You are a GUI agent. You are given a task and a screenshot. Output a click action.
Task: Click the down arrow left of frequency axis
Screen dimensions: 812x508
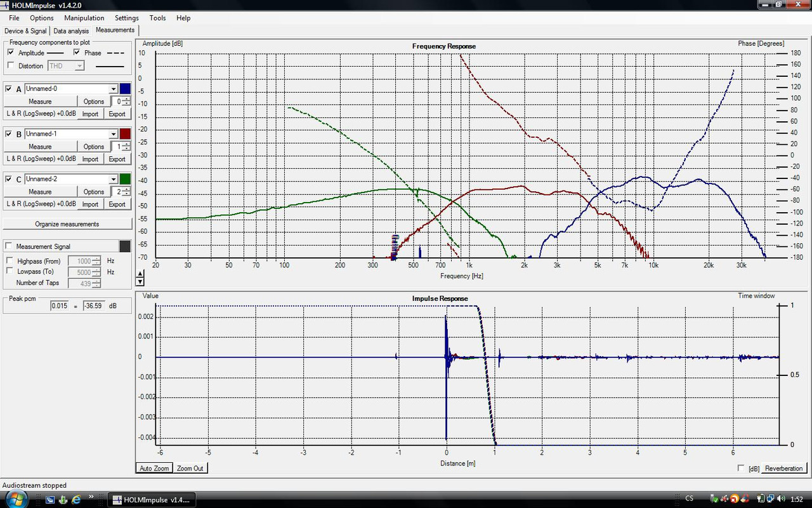(x=140, y=281)
